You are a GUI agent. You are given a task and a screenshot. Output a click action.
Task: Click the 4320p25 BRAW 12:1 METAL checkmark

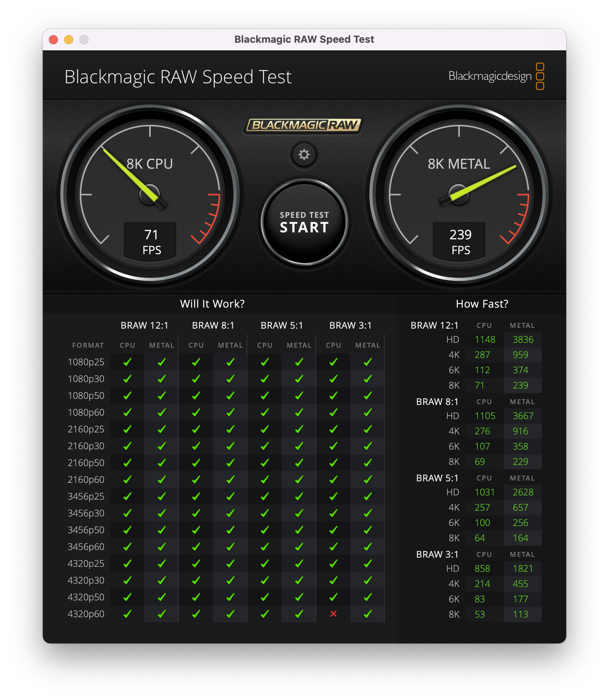[162, 563]
